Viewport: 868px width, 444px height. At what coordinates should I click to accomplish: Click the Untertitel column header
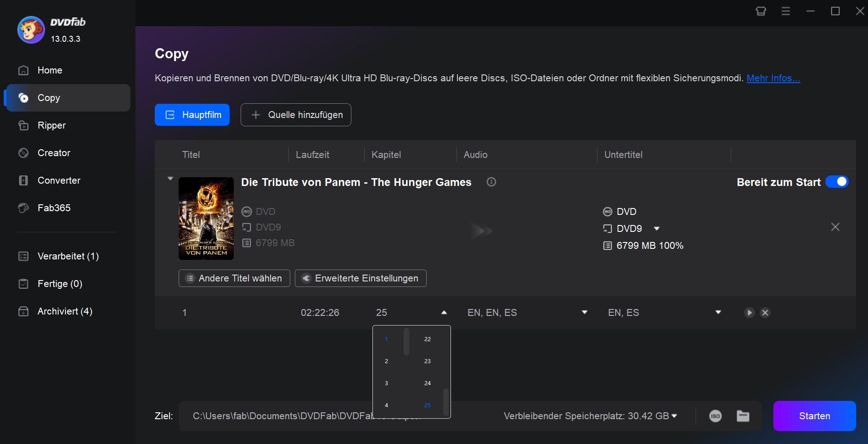623,155
